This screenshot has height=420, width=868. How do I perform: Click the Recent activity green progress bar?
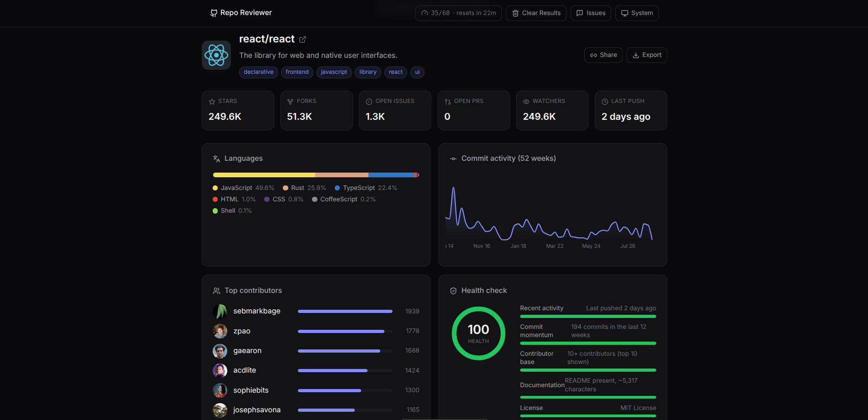tap(588, 316)
